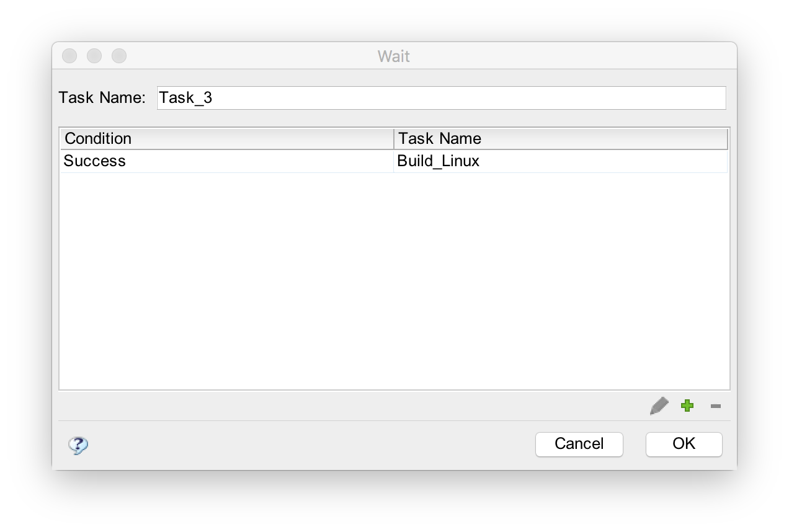Open help with the question mark icon
The height and width of the screenshot is (532, 789).
pyautogui.click(x=78, y=445)
